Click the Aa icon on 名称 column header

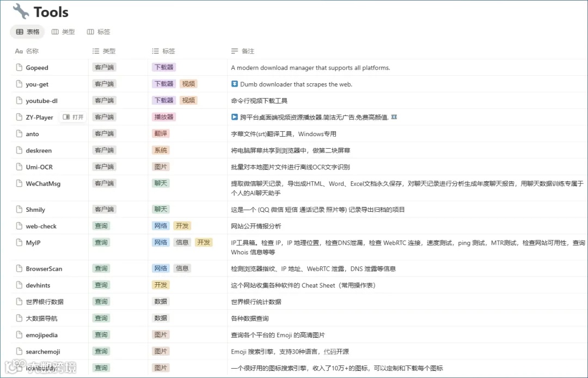pos(19,51)
